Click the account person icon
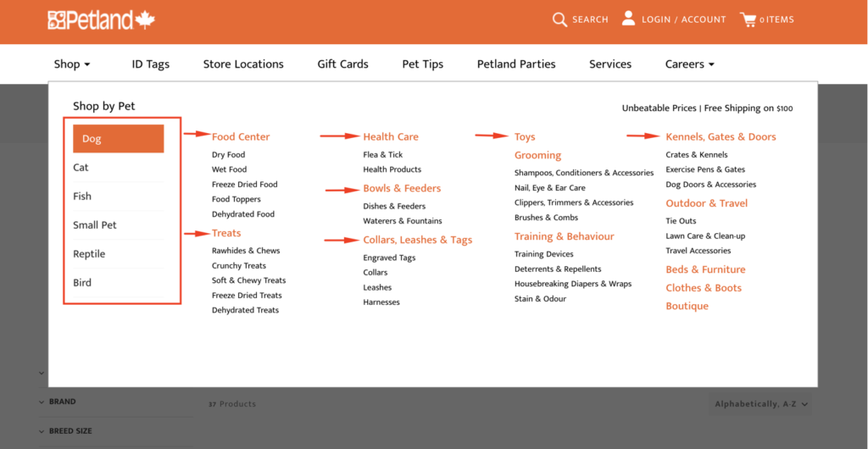The width and height of the screenshot is (868, 449). 628,19
